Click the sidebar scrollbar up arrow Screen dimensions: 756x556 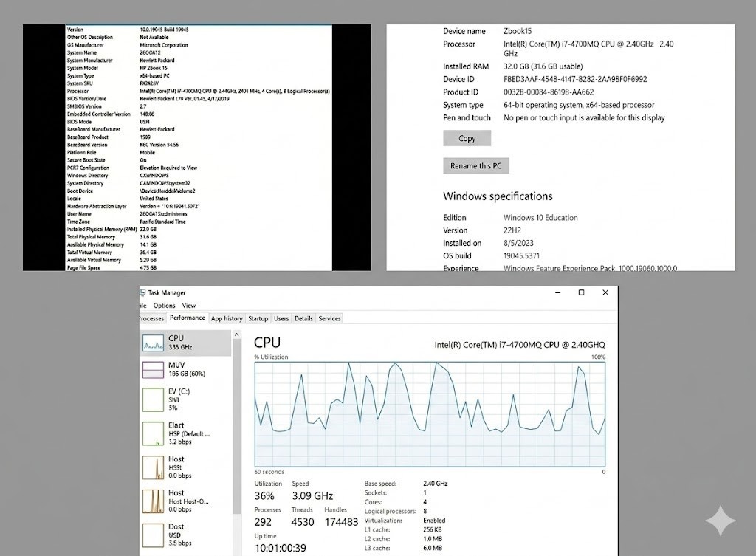pyautogui.click(x=236, y=334)
